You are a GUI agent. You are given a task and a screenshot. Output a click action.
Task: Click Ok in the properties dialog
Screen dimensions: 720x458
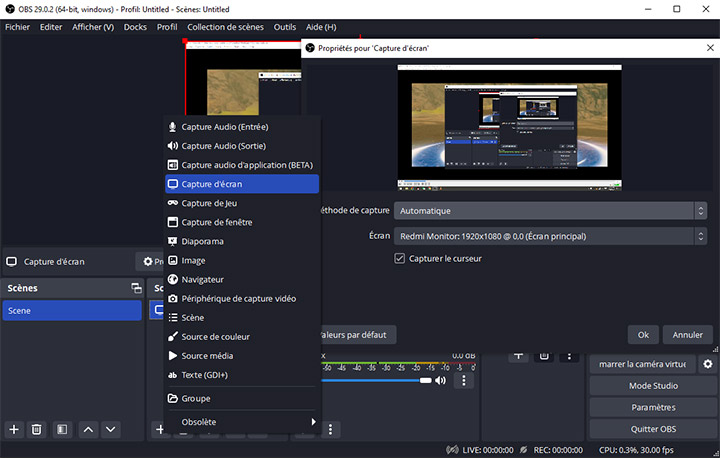(643, 335)
